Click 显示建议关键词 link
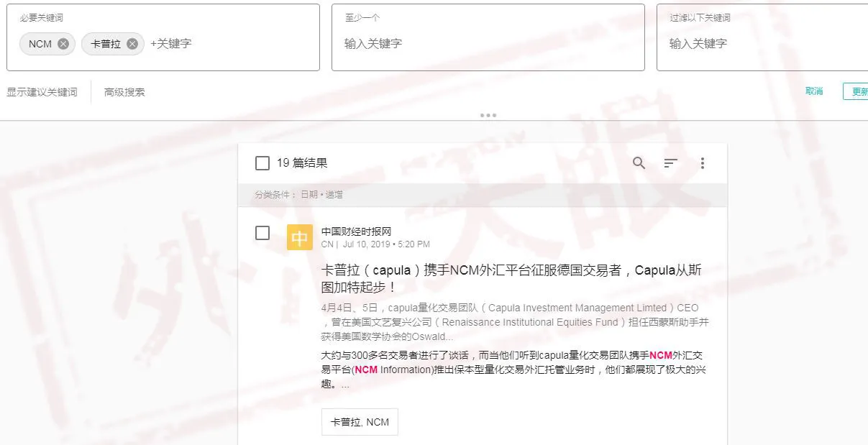The width and height of the screenshot is (868, 445). click(42, 92)
